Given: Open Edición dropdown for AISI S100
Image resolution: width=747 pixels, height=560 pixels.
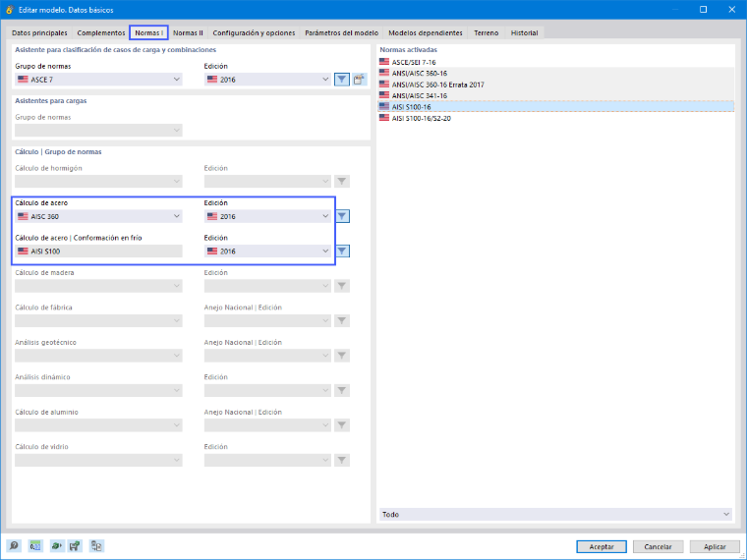Looking at the screenshot, I should pos(267,251).
